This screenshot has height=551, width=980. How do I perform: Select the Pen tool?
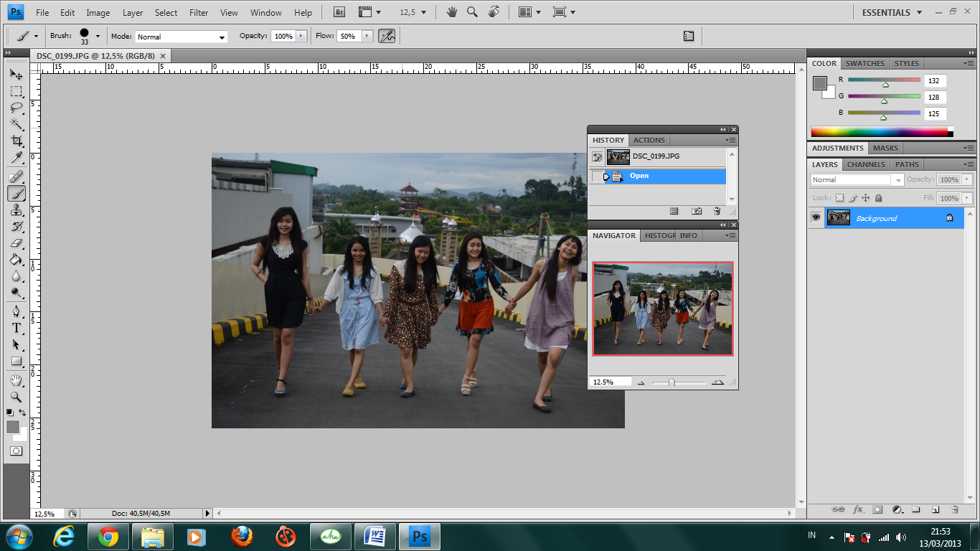pos(16,311)
